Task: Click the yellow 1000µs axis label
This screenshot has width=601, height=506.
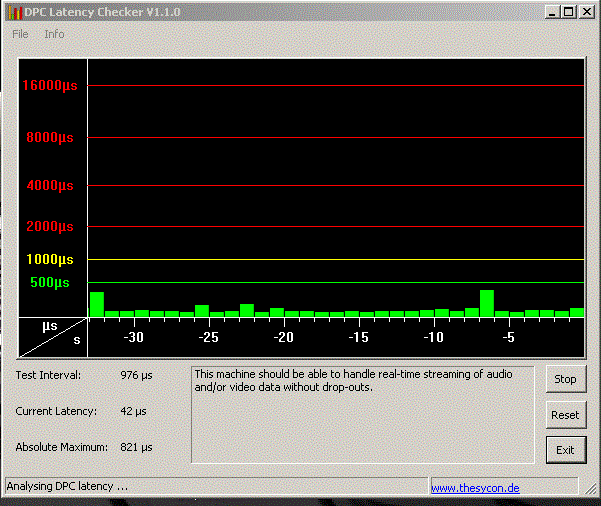Action: tap(50, 260)
